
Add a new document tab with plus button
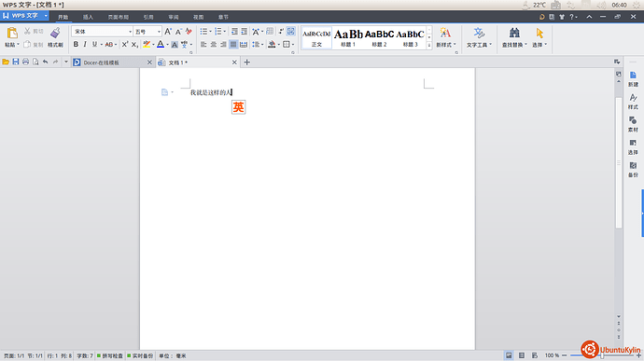pyautogui.click(x=246, y=62)
